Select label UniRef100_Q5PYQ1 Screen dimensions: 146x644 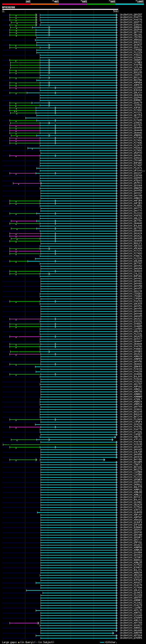point(131,542)
